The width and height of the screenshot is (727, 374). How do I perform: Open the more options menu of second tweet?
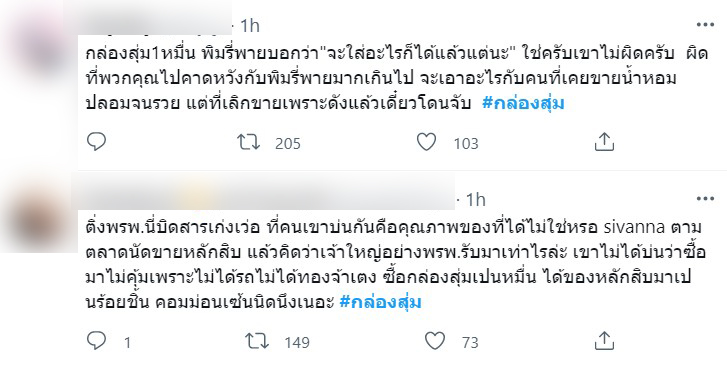(705, 199)
